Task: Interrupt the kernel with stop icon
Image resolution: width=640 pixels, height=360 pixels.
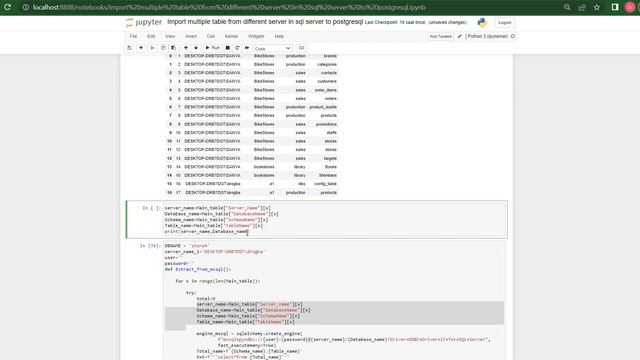Action: [x=228, y=48]
